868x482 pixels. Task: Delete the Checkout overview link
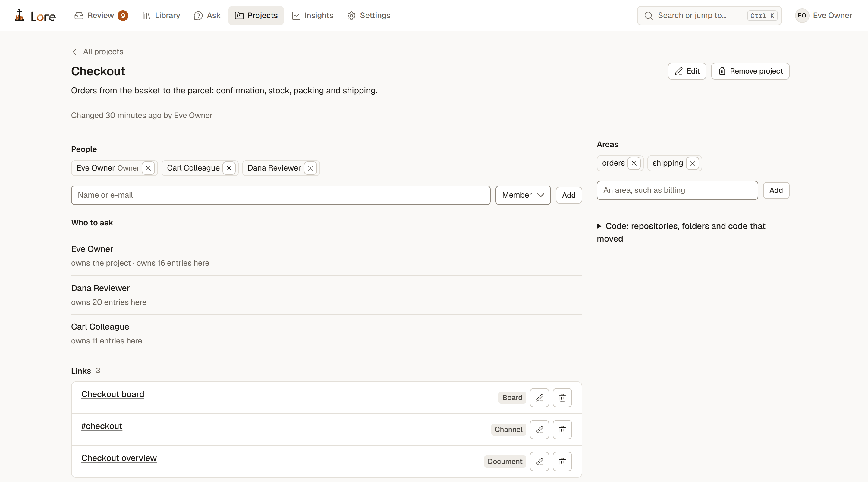tap(562, 462)
